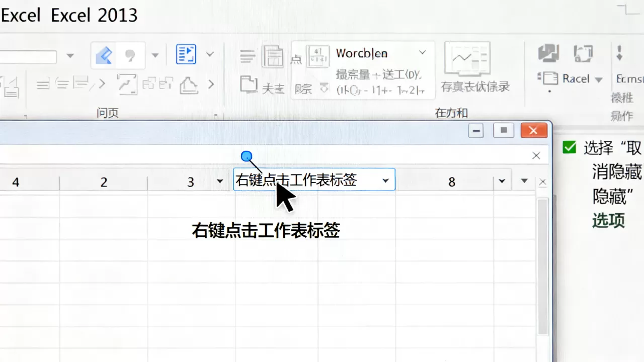Image resolution: width=644 pixels, height=362 pixels.
Task: Click the small x at column header end
Action: coord(542,182)
